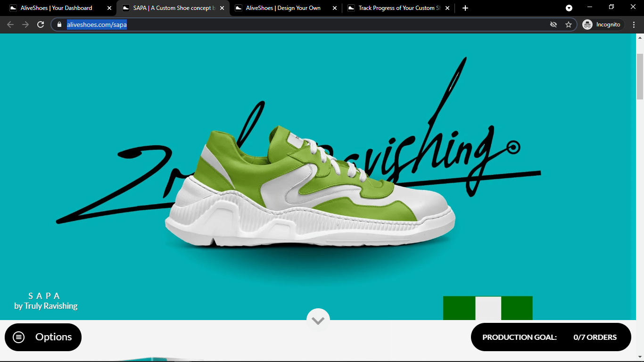644x362 pixels.
Task: Click the green and white flag image
Action: click(x=487, y=308)
